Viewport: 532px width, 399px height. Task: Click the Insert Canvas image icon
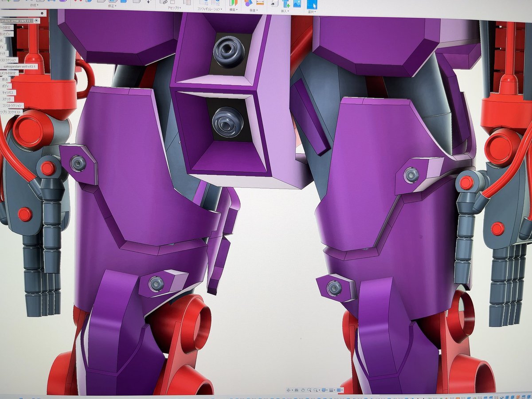pyautogui.click(x=296, y=4)
